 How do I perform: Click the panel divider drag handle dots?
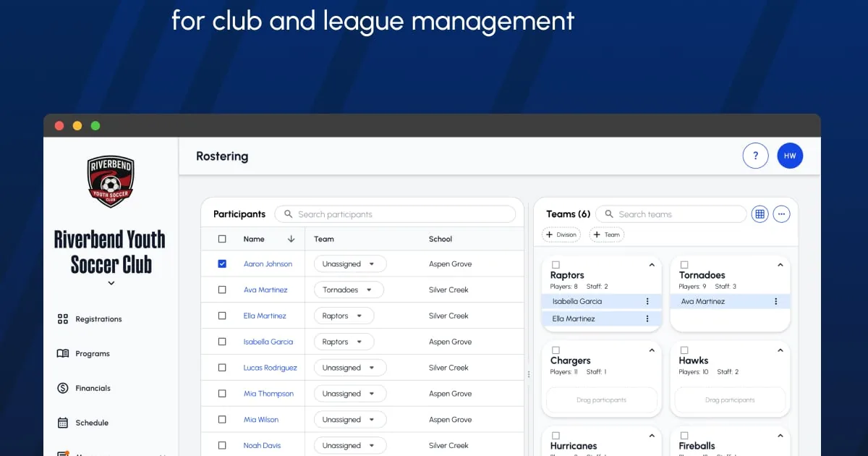tap(529, 374)
